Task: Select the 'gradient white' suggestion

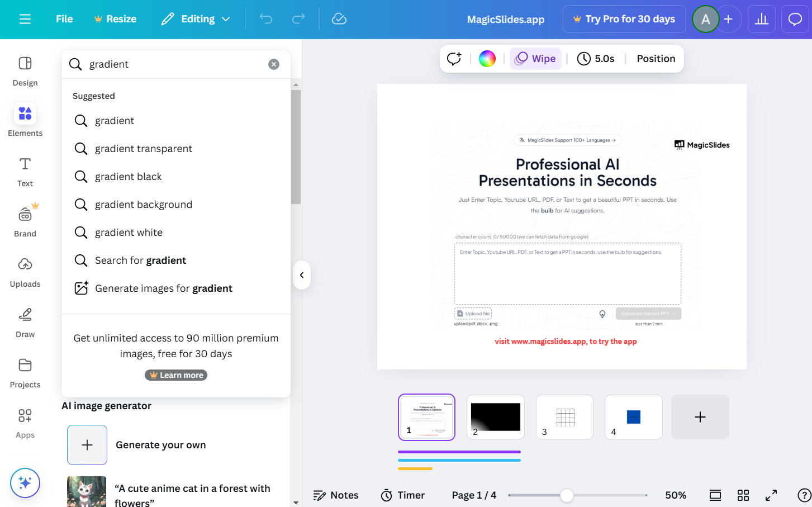Action: (x=176, y=233)
